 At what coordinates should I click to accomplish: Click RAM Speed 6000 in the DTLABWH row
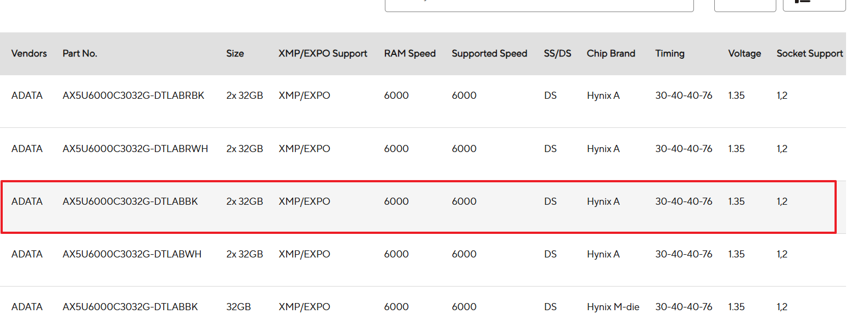pos(396,254)
